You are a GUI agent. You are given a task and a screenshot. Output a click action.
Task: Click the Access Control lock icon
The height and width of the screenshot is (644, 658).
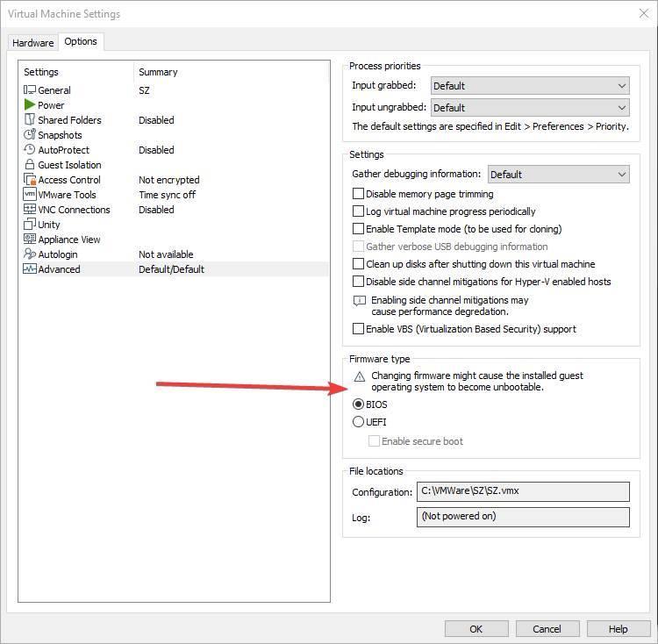pyautogui.click(x=29, y=179)
